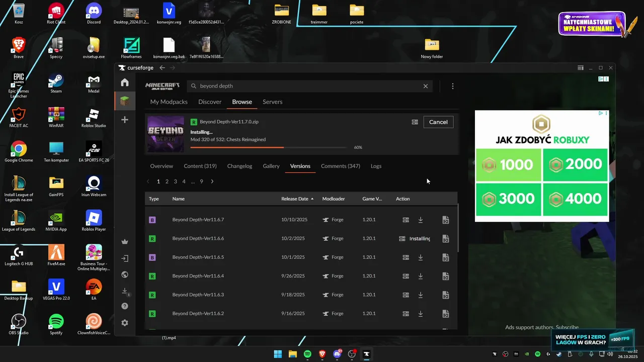Viewport: 644px width, 362px height.
Task: Click the beyond depth search field
Action: point(310,86)
